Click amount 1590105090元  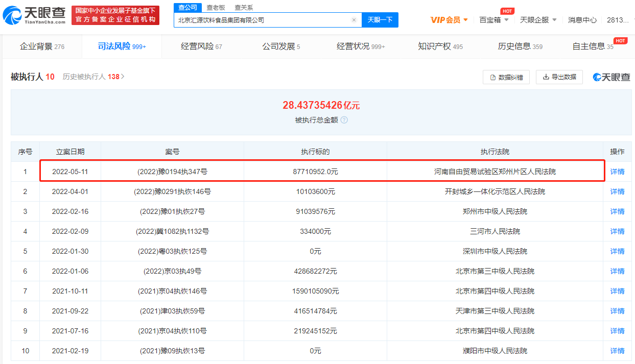click(x=315, y=291)
